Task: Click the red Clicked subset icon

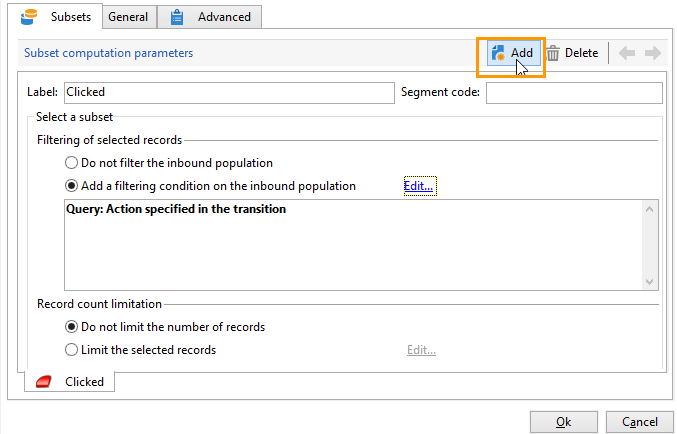Action: point(44,382)
